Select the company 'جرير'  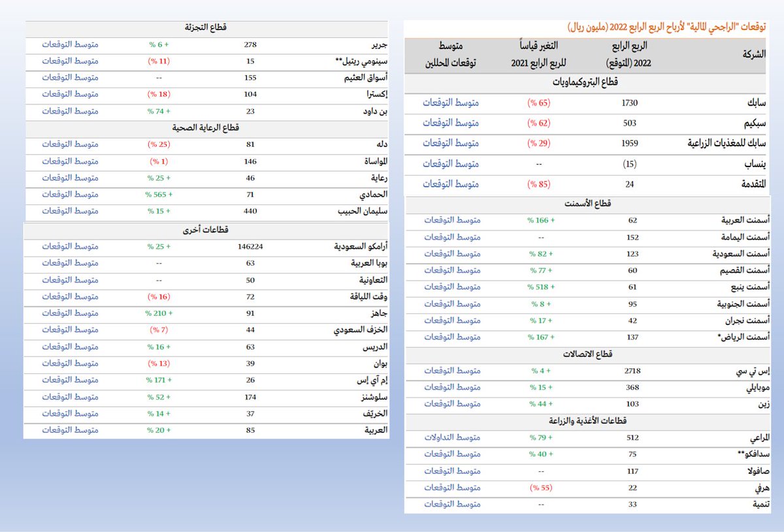pyautogui.click(x=379, y=44)
